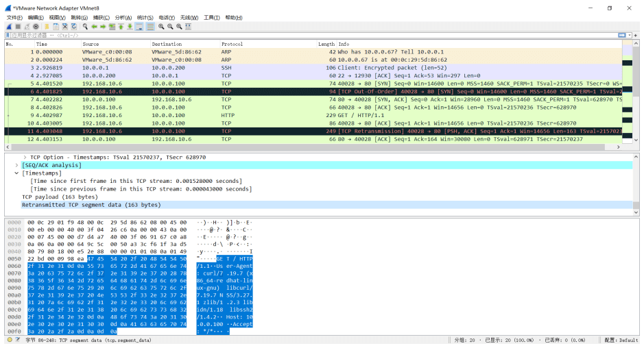Find a packet with magnifier icon
This screenshot has height=348, width=644.
coord(85,27)
